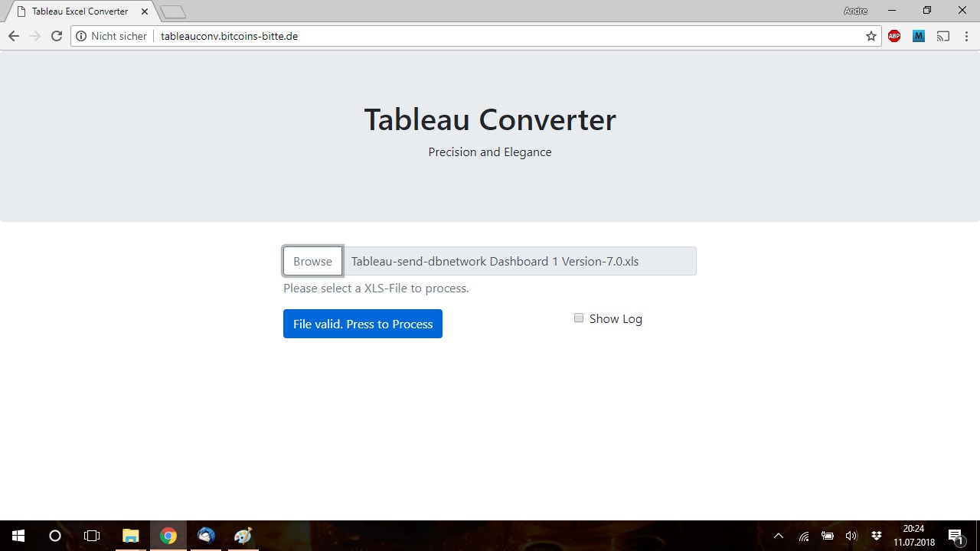This screenshot has width=980, height=551.
Task: Bookmark this page with the star icon
Action: tap(871, 36)
